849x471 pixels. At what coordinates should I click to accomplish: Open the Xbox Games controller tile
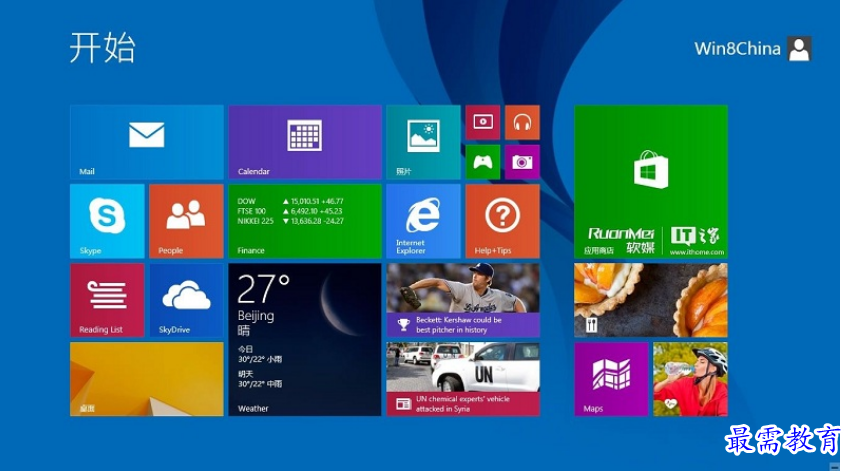pos(483,161)
